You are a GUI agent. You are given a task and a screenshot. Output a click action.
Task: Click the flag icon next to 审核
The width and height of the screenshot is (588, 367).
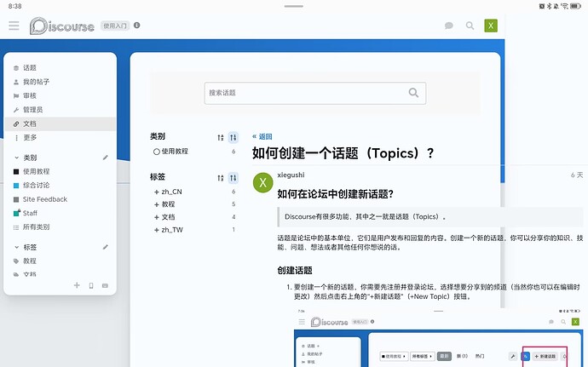16,96
